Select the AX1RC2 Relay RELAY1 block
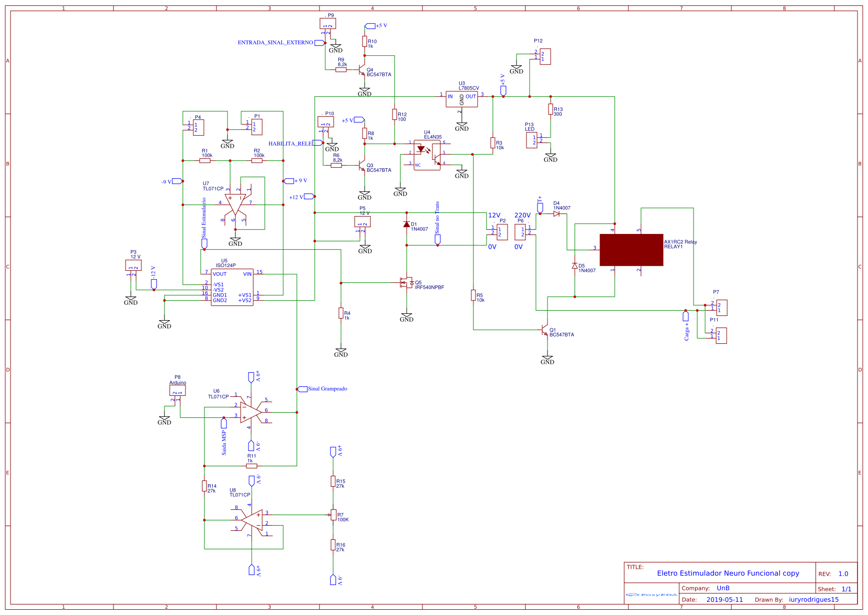This screenshot has height=615, width=868. (632, 250)
